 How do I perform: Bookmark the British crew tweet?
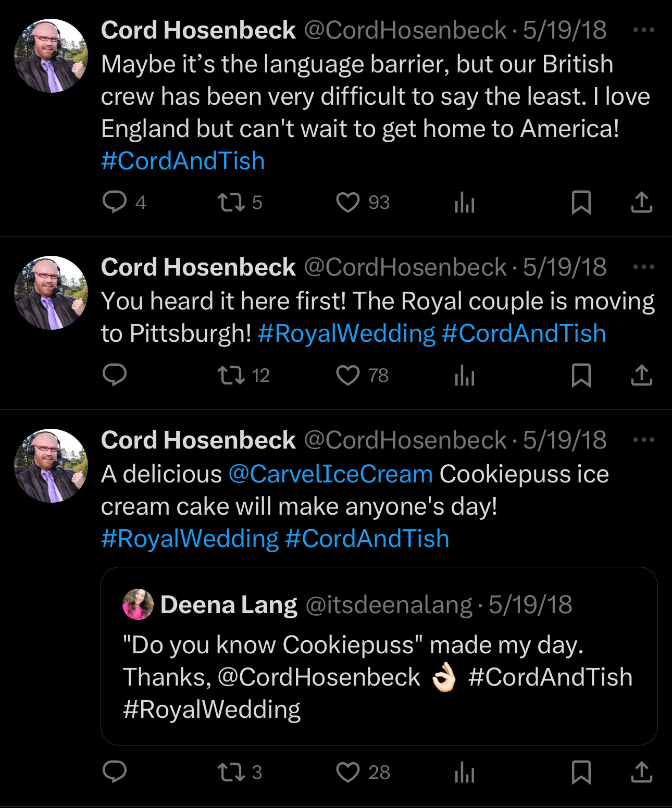pos(581,202)
